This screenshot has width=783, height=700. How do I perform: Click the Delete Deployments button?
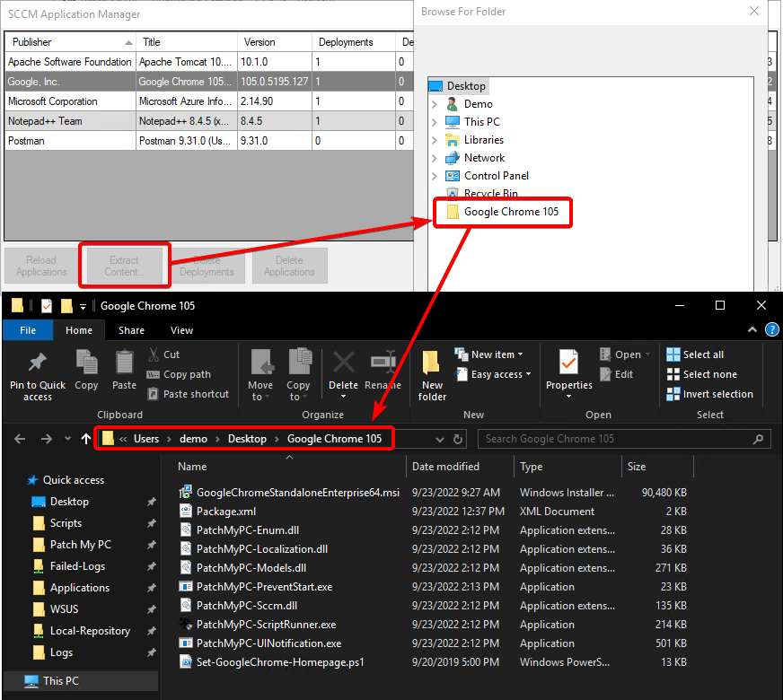(x=207, y=266)
